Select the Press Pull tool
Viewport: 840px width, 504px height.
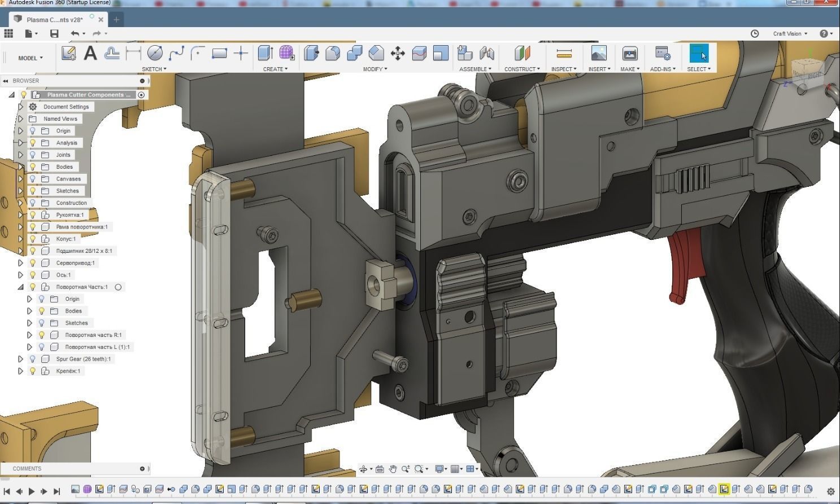[311, 54]
